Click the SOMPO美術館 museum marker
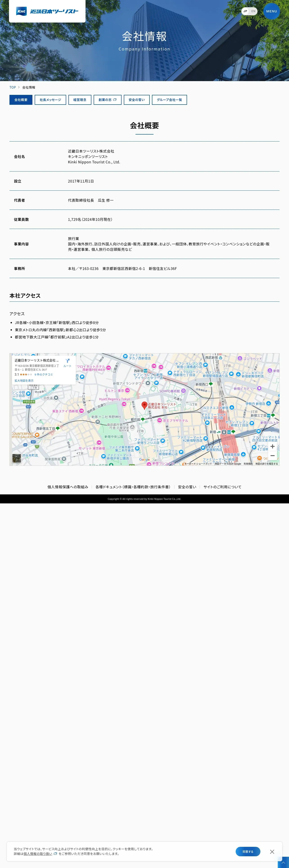This screenshot has width=289, height=868. click(183, 391)
